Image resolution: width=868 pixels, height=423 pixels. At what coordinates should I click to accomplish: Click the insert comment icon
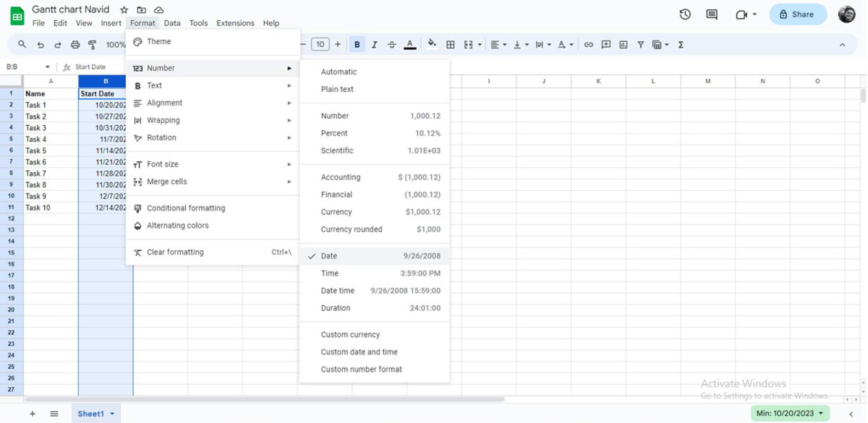click(606, 44)
